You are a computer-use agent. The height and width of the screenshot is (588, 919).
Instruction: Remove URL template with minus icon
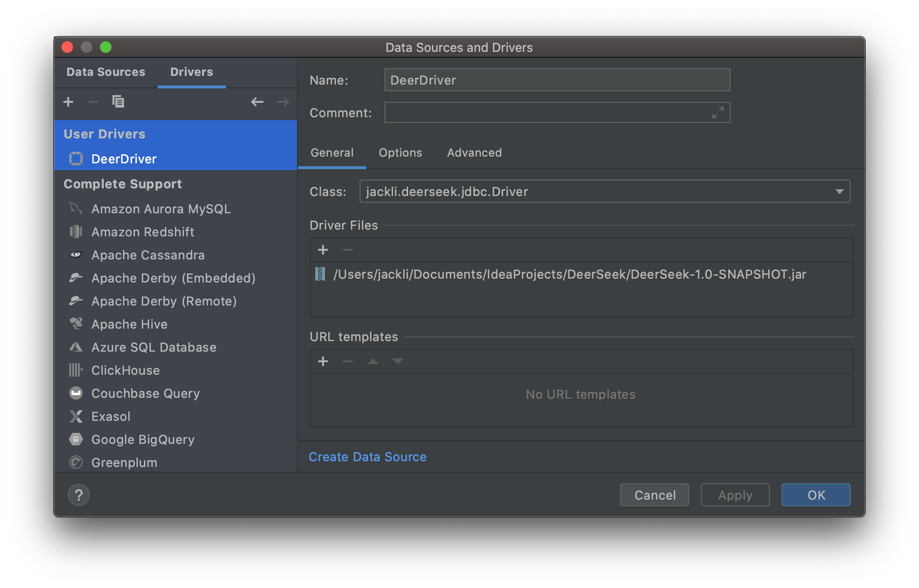click(348, 361)
